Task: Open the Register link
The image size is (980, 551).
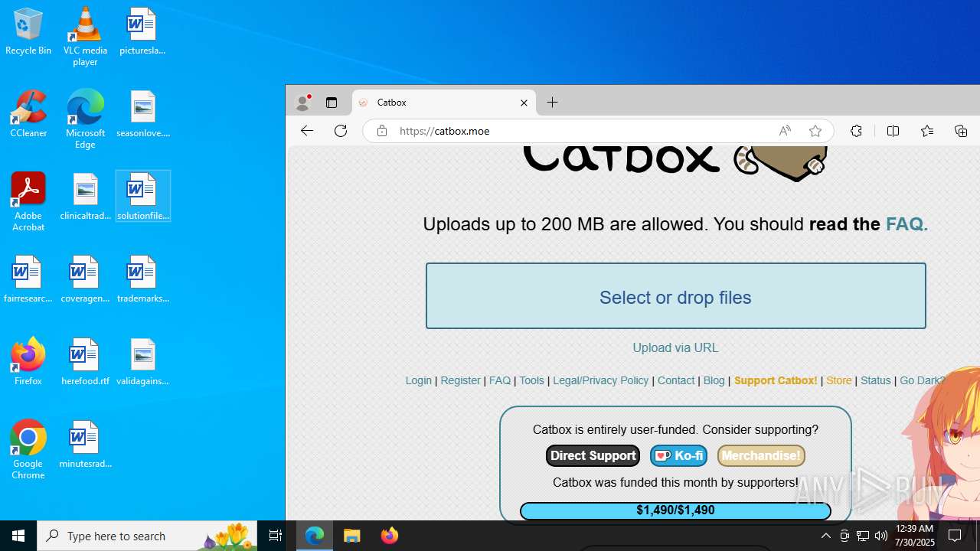Action: click(x=460, y=380)
